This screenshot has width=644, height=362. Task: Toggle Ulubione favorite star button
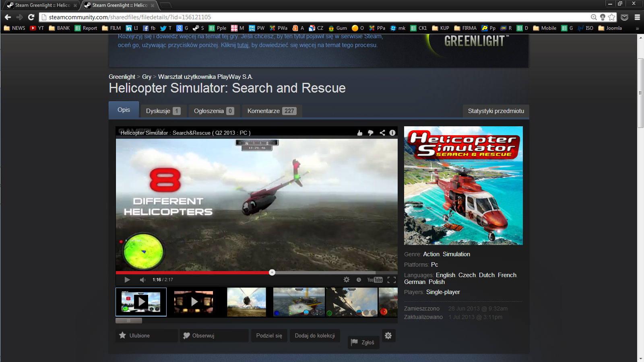pyautogui.click(x=147, y=335)
